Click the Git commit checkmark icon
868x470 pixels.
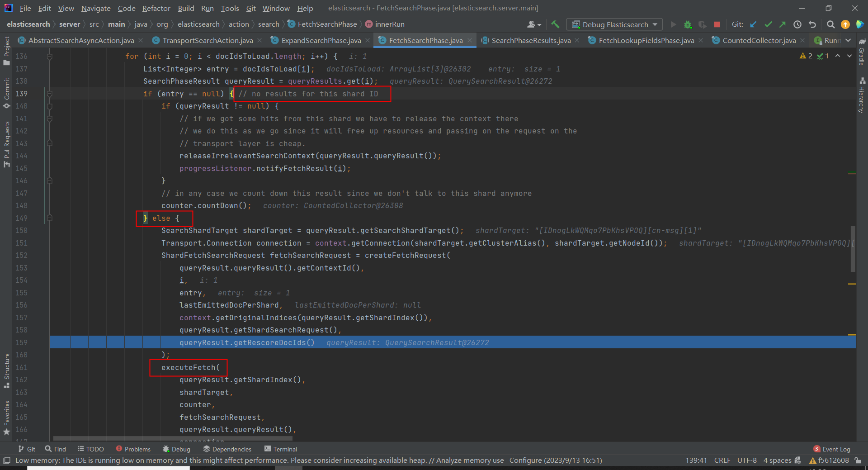tap(768, 24)
